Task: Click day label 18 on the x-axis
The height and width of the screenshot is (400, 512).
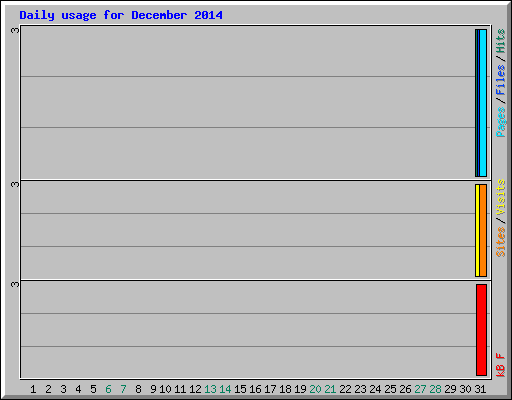Action: click(x=285, y=389)
